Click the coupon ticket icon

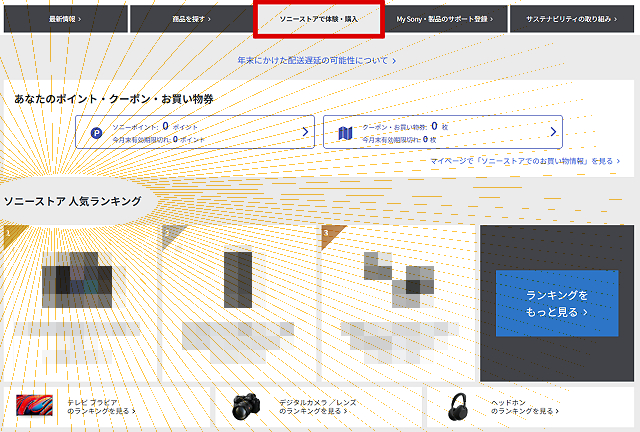pyautogui.click(x=345, y=133)
